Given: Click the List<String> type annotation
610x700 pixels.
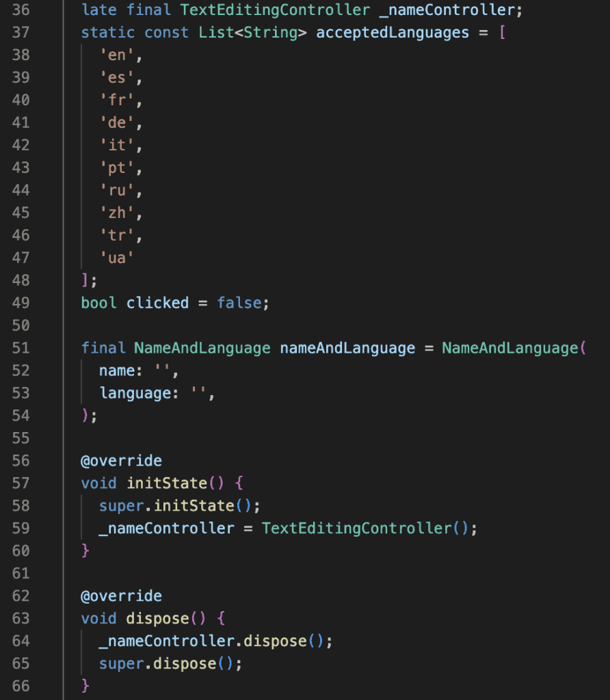Looking at the screenshot, I should pos(253,33).
